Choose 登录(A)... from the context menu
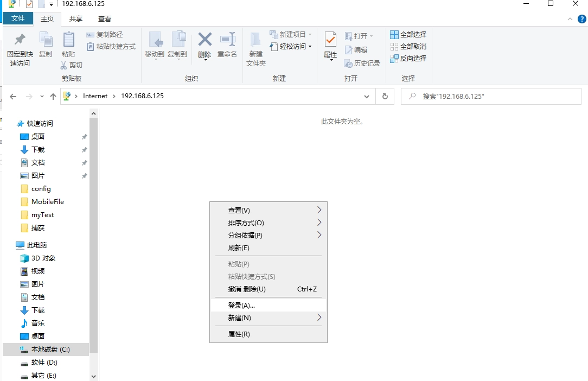The height and width of the screenshot is (381, 588). pyautogui.click(x=243, y=305)
